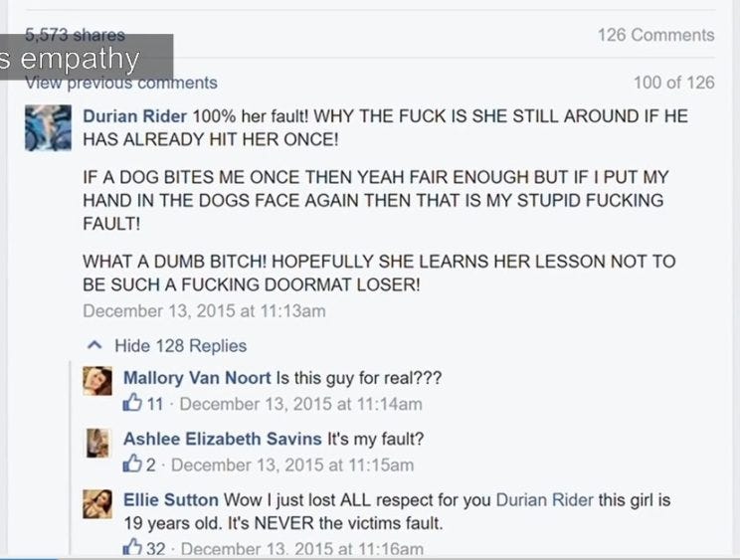Visit Ashlee Elizabeth Savins' profile name
The height and width of the screenshot is (560, 740).
(x=223, y=439)
